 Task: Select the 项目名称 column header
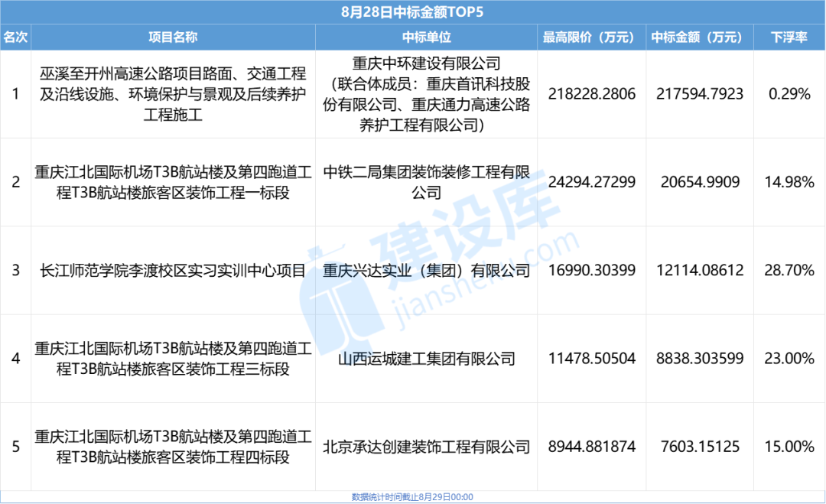[x=174, y=36]
